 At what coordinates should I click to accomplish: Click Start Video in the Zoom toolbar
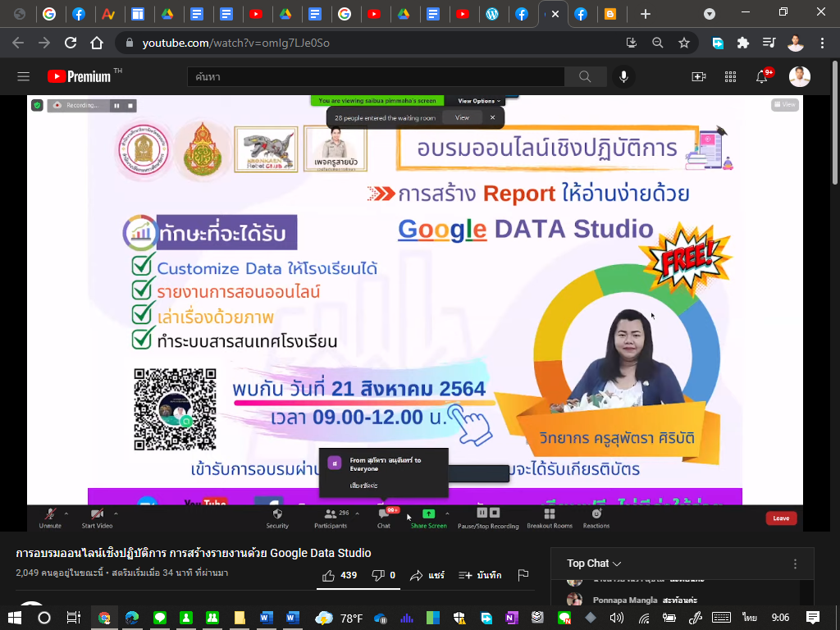97,518
